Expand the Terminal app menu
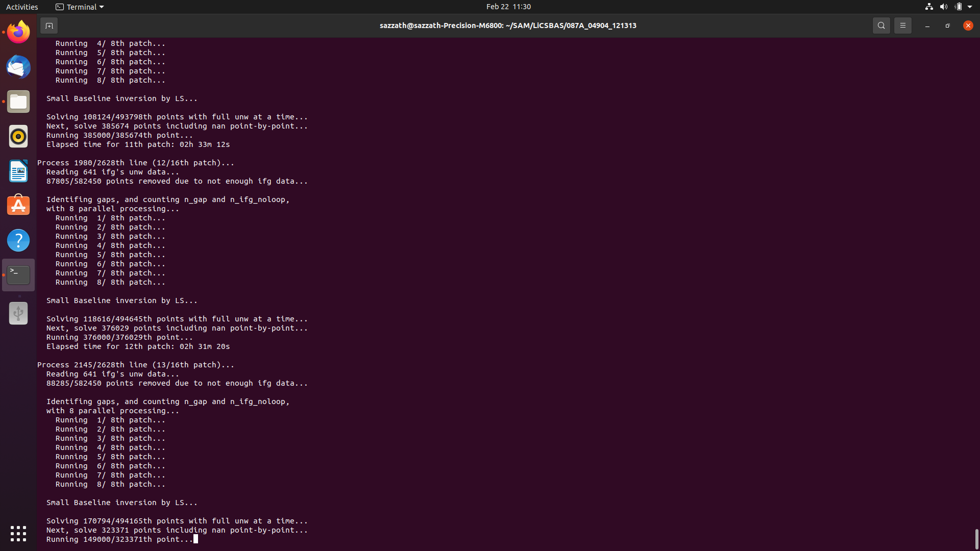This screenshot has height=551, width=980. click(80, 7)
